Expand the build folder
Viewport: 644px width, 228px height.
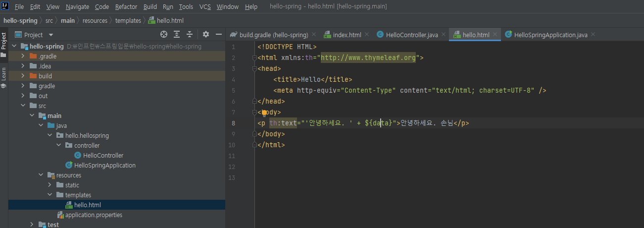[23, 76]
